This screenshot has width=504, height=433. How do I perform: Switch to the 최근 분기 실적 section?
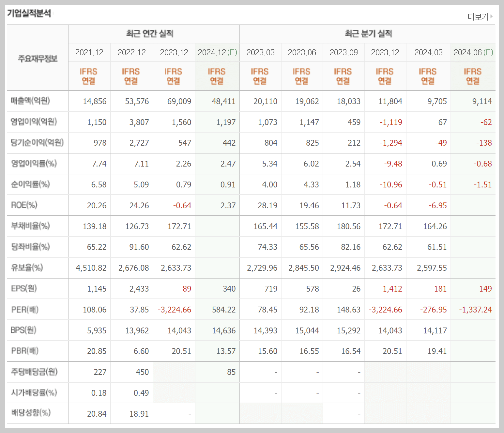click(x=368, y=33)
